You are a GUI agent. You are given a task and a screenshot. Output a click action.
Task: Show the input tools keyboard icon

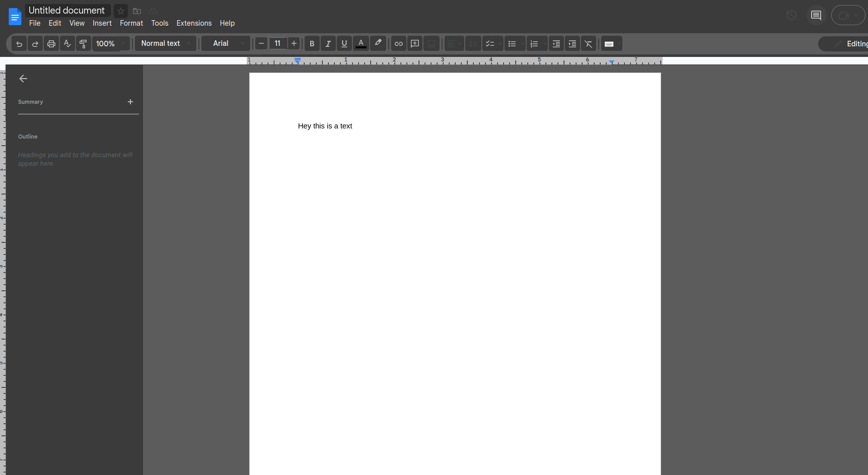pyautogui.click(x=610, y=43)
